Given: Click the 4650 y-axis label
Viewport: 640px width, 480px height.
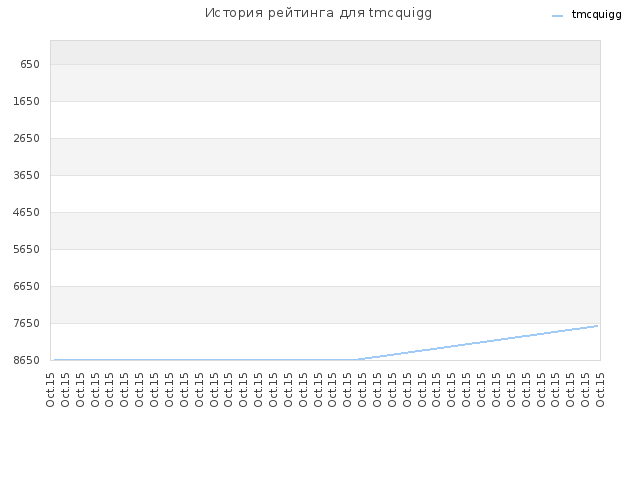Looking at the screenshot, I should (x=27, y=212).
